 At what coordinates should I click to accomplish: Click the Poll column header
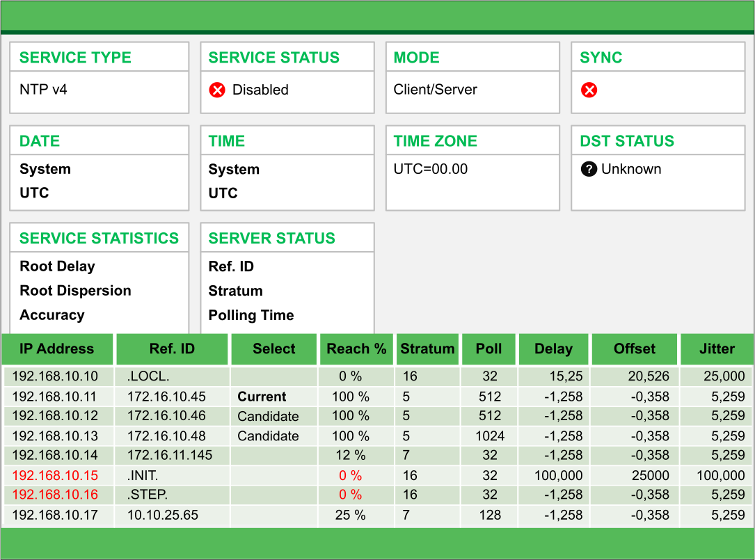pos(489,349)
